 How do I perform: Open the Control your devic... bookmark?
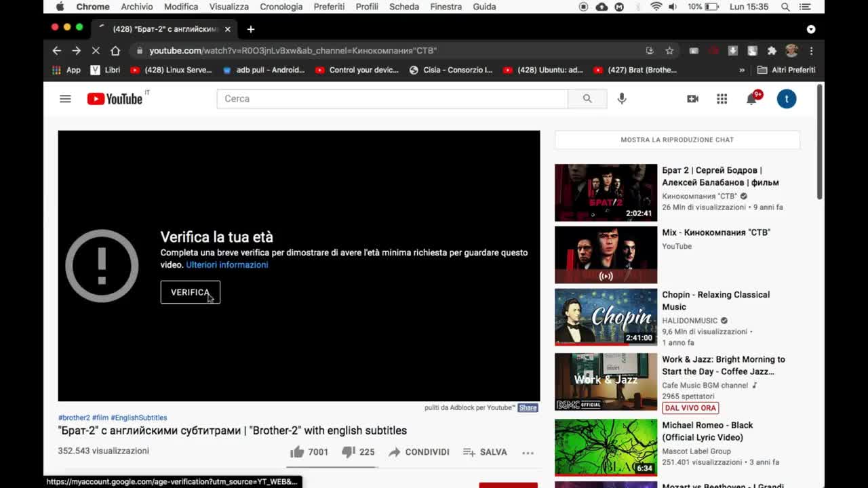(357, 70)
